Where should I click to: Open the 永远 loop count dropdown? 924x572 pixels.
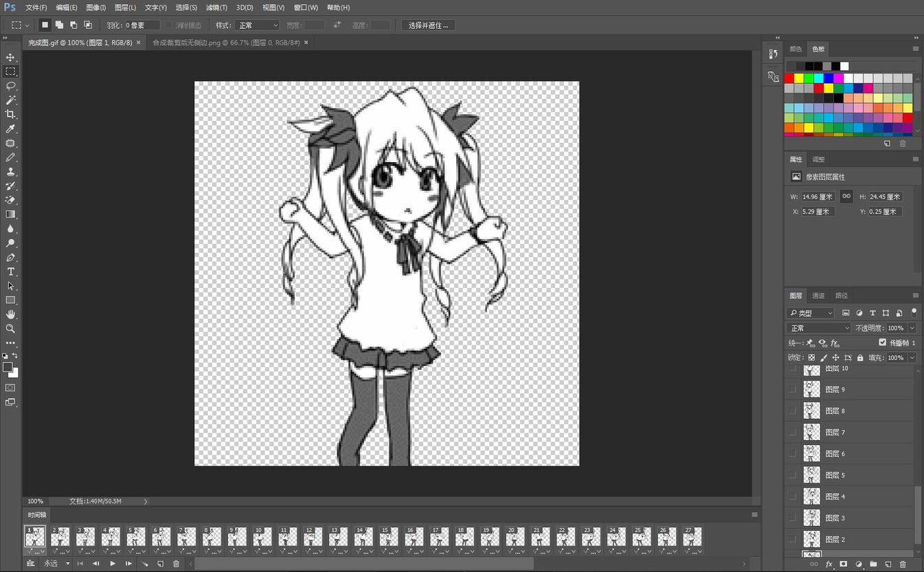click(57, 564)
